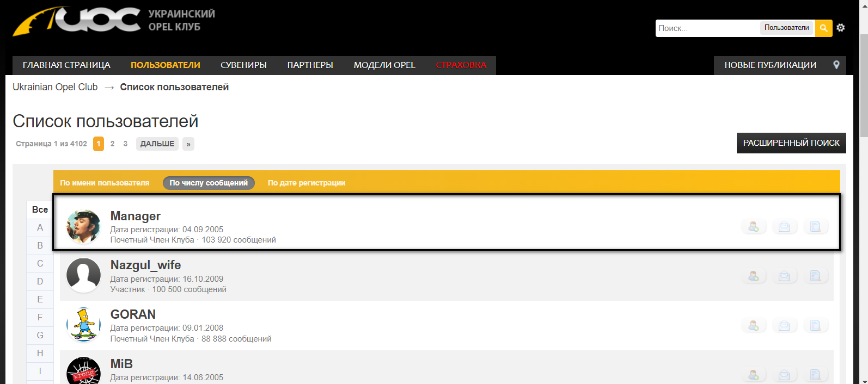Click the yellow search magnifier button

click(823, 28)
